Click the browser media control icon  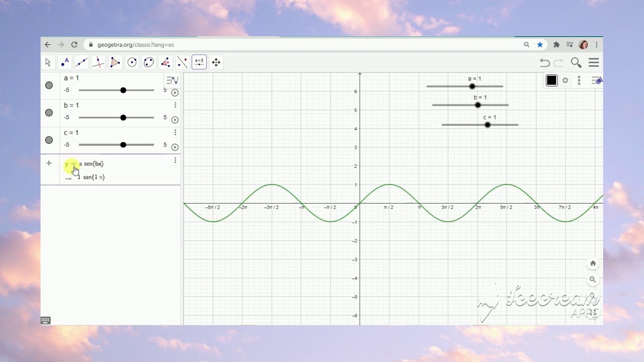pyautogui.click(x=570, y=45)
